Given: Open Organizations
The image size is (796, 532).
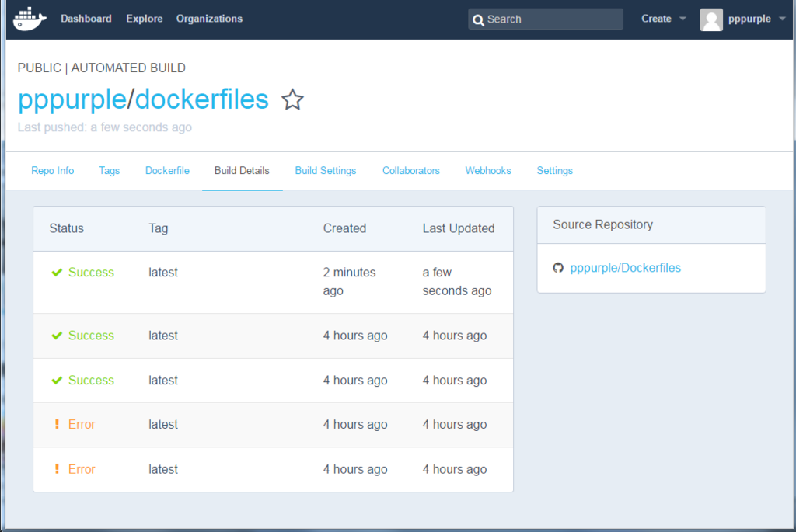Looking at the screenshot, I should [209, 19].
